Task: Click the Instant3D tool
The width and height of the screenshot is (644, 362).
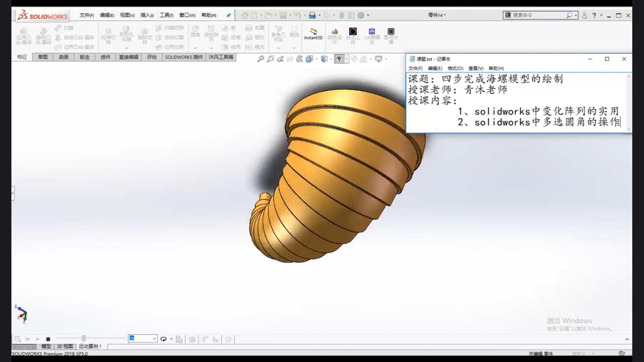Action: click(x=313, y=34)
